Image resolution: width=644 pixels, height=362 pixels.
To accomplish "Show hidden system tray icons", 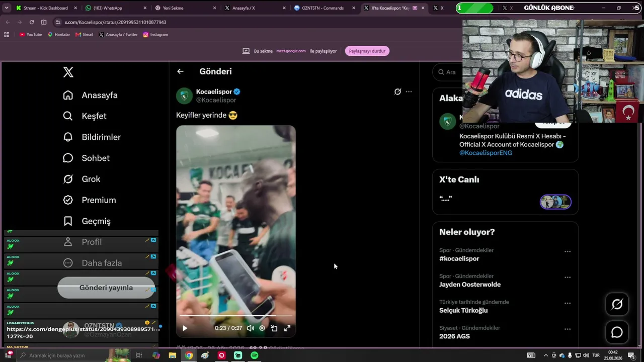I will 546,355.
